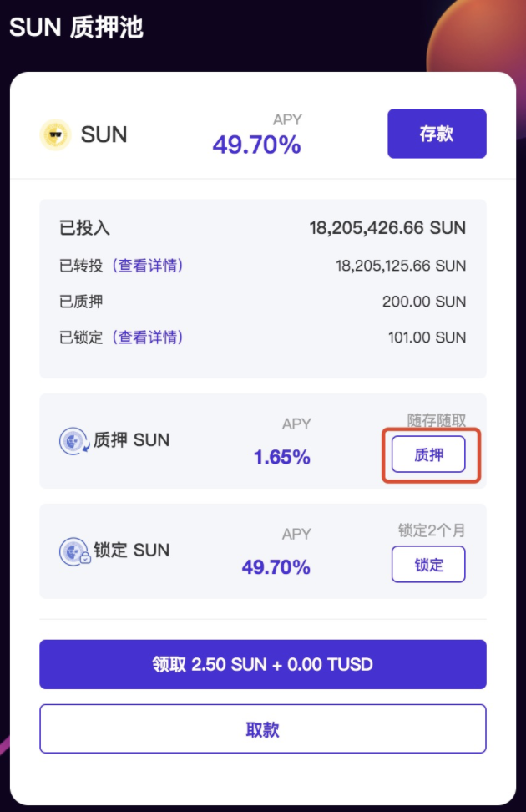Screen dimensions: 526x812
Task: Select the 18,205,426.66 SUN total invested amount
Action: pos(387,228)
